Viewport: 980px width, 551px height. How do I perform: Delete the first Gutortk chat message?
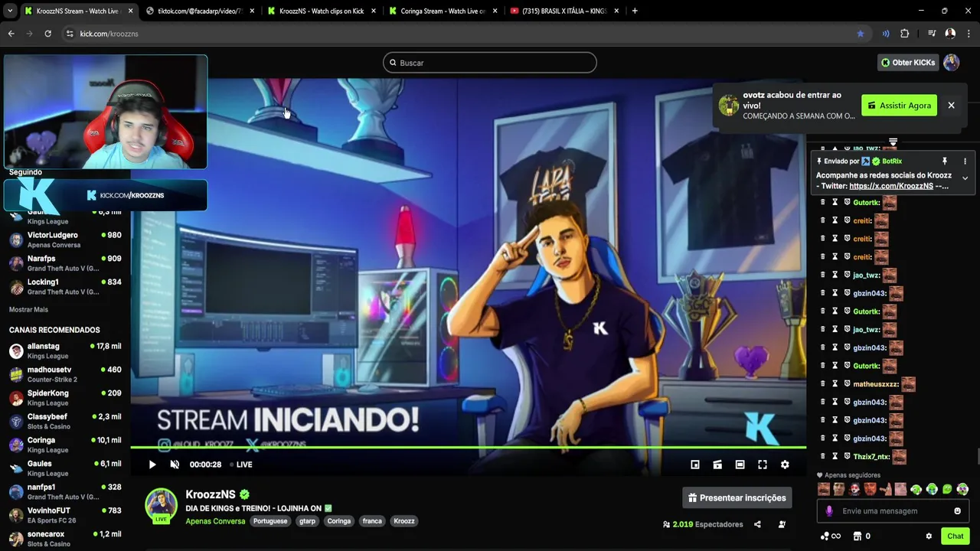coord(823,202)
